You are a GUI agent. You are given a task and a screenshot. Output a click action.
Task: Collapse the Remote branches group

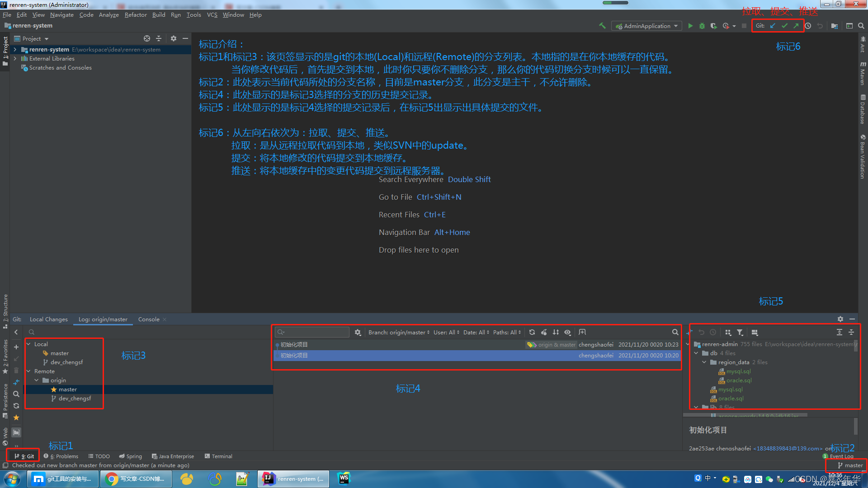click(28, 371)
